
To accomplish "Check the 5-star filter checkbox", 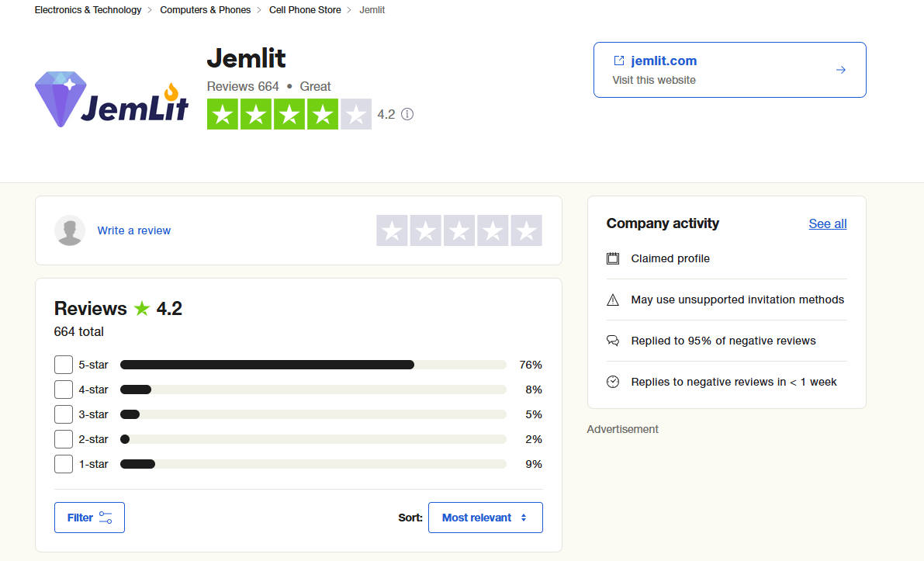I will tap(64, 365).
